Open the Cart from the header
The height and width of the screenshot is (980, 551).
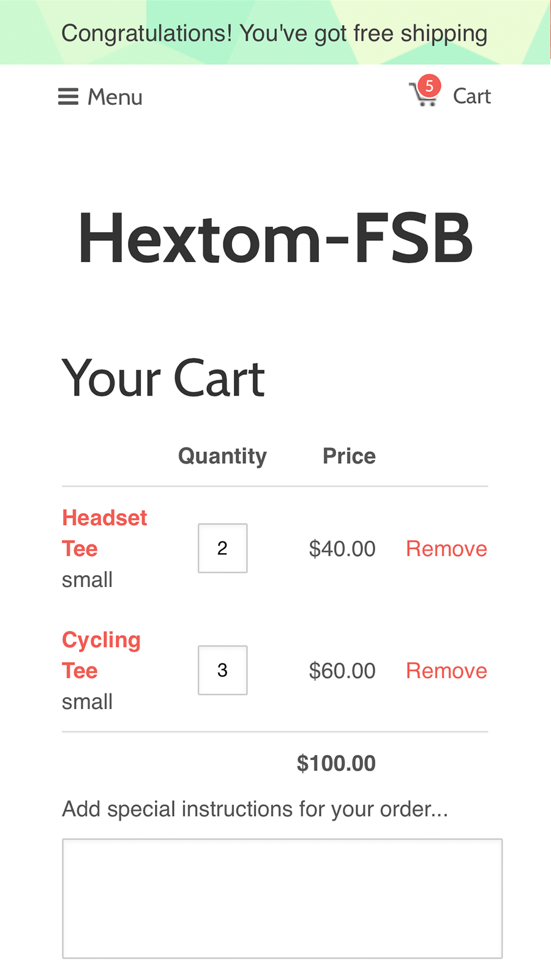[x=471, y=96]
